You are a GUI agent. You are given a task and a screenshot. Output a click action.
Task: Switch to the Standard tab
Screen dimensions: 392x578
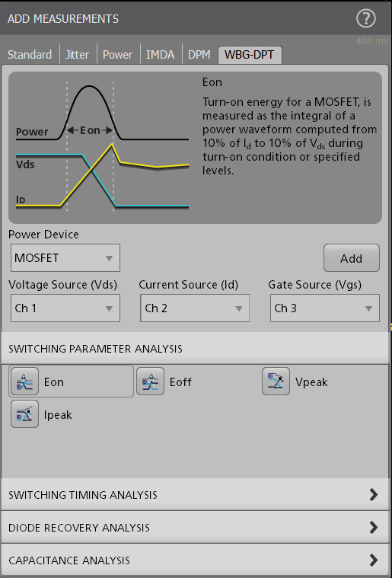click(30, 55)
